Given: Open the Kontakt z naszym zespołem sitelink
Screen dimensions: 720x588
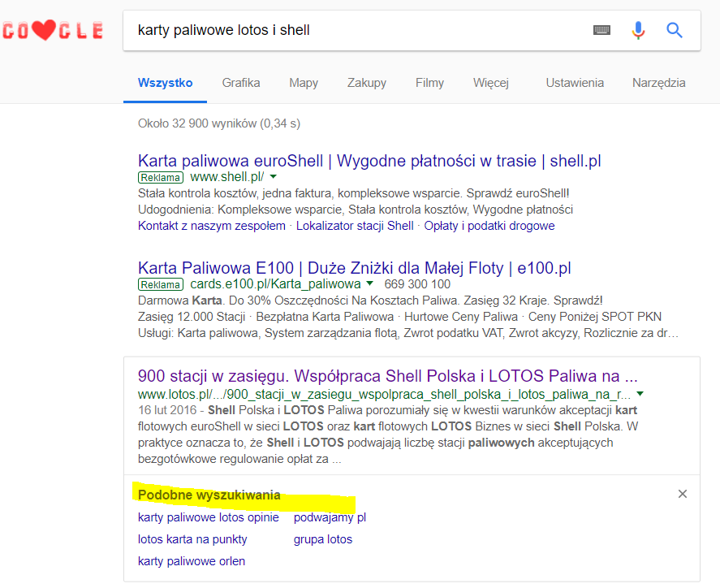Looking at the screenshot, I should click(x=212, y=226).
